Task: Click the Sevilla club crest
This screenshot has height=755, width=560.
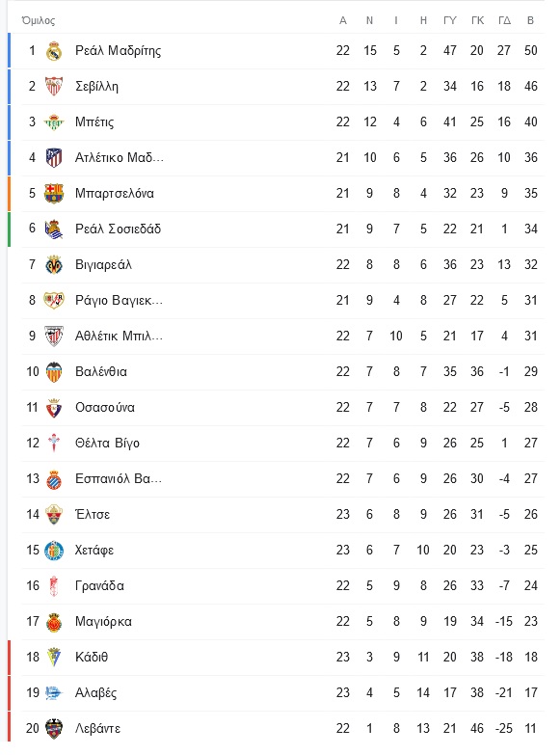Action: click(x=54, y=87)
